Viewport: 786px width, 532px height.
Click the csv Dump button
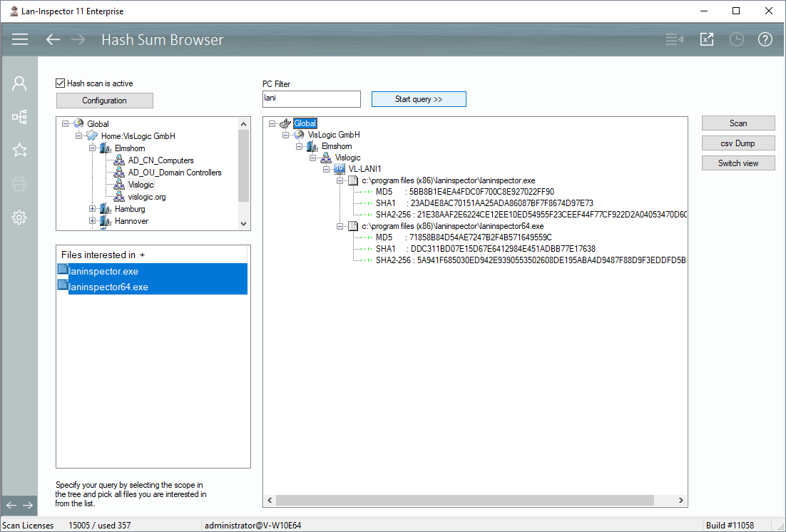pos(737,143)
